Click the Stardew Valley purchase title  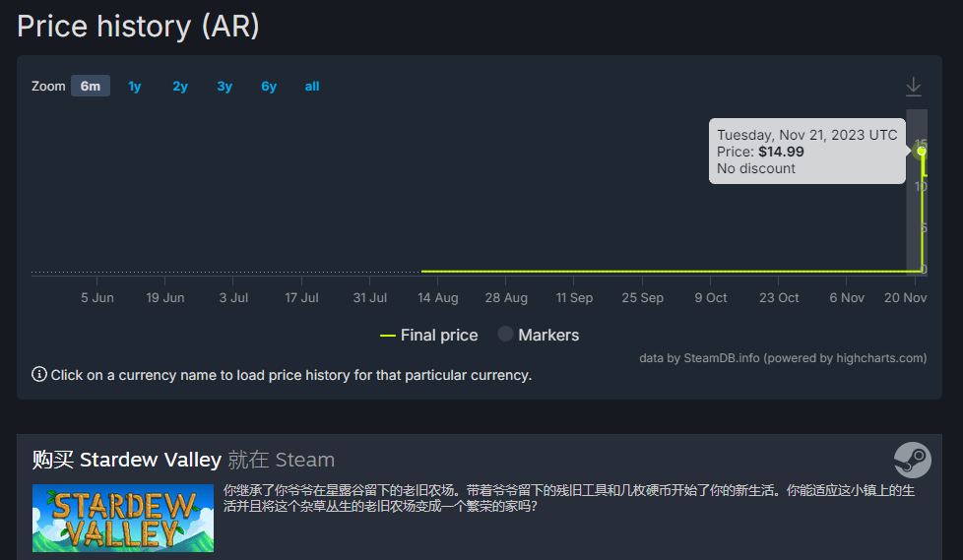(183, 460)
